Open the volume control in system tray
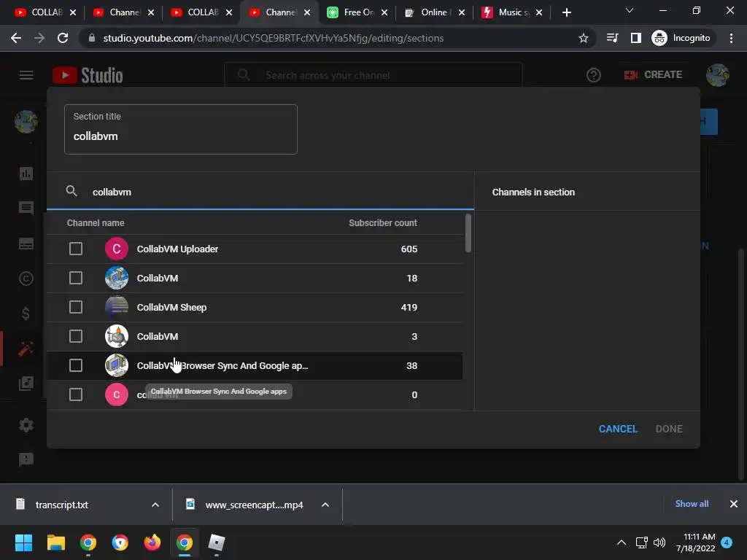747x560 pixels. [659, 542]
